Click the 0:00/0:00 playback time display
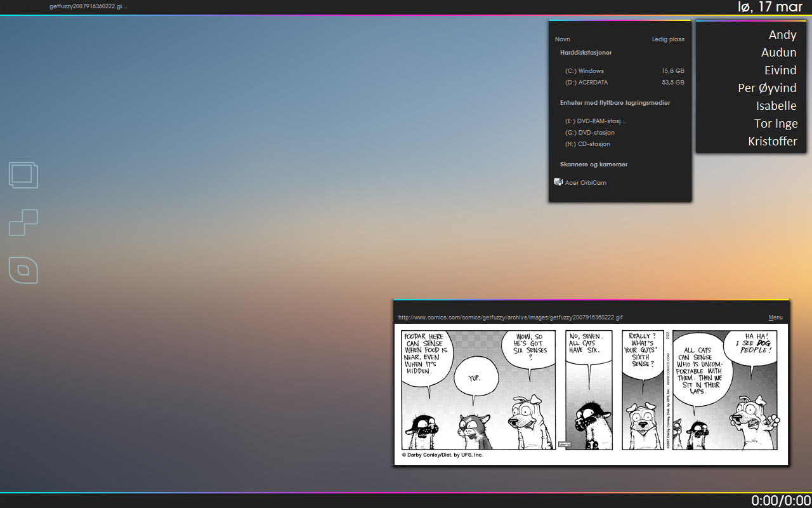The height and width of the screenshot is (508, 812). pyautogui.click(x=781, y=501)
